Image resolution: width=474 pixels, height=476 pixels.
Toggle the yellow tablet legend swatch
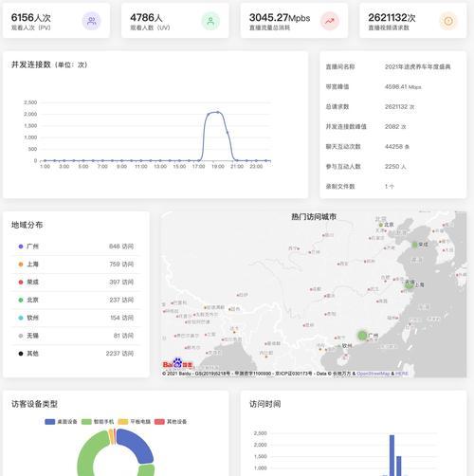[x=123, y=422]
